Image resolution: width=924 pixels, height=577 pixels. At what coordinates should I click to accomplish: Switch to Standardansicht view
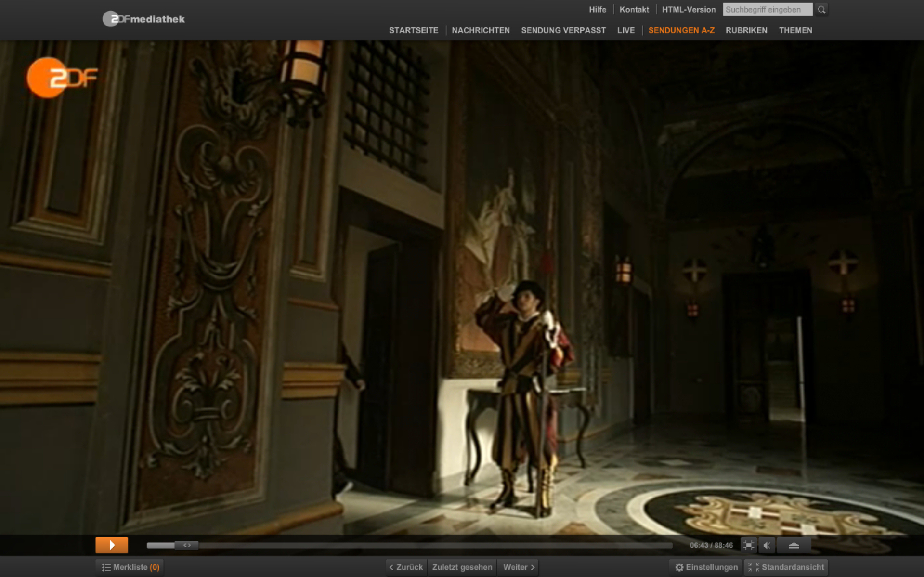pyautogui.click(x=786, y=567)
